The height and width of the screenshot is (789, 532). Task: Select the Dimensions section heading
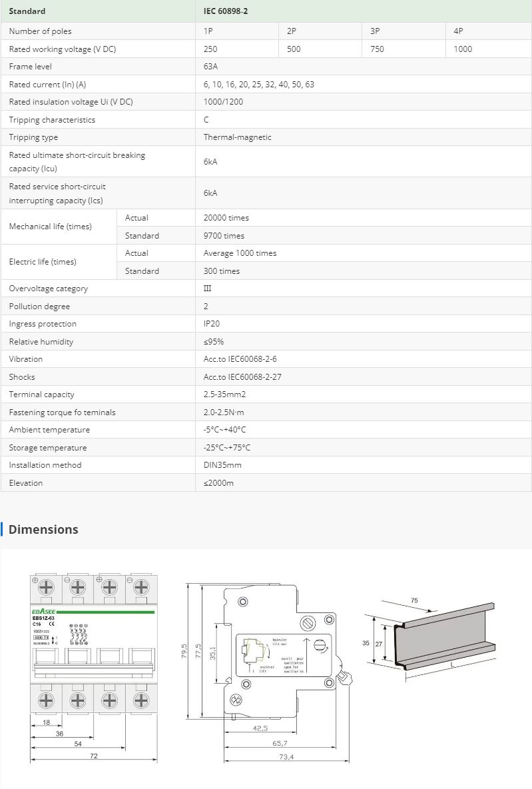coord(43,530)
